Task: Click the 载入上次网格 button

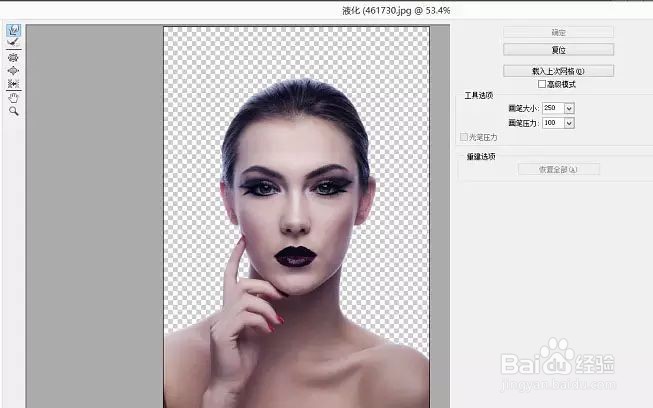Action: (558, 71)
